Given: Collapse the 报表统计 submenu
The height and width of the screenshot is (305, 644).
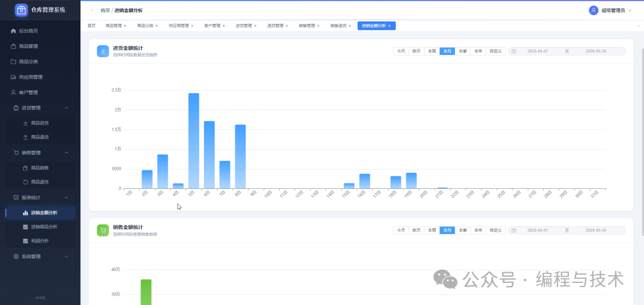Looking at the screenshot, I should tap(67, 197).
